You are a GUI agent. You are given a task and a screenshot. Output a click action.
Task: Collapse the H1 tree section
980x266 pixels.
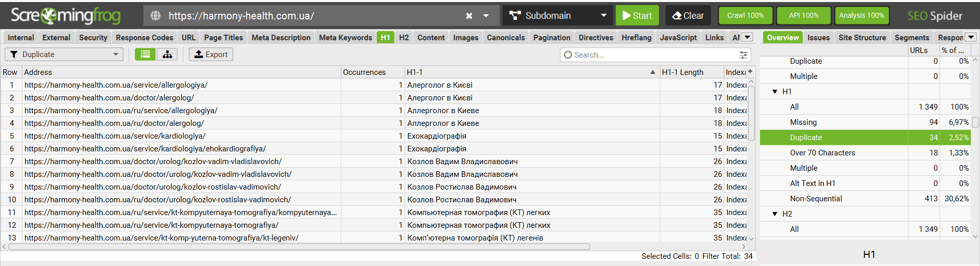point(775,92)
